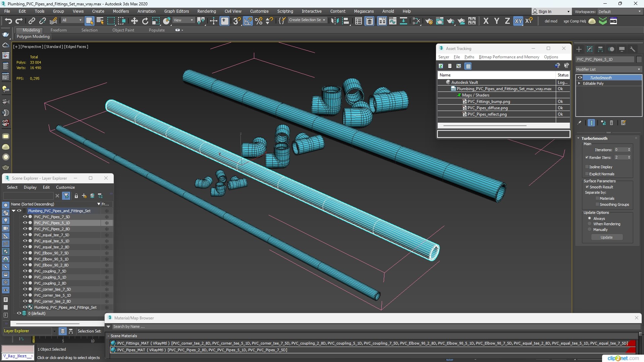The width and height of the screenshot is (644, 362).
Task: Select When Rendering update option
Action: (589, 224)
